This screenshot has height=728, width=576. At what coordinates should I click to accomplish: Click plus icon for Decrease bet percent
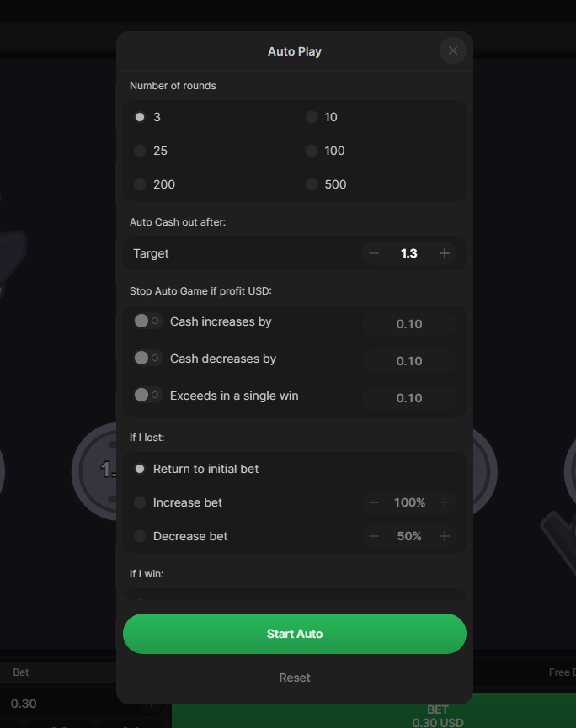pyautogui.click(x=445, y=536)
